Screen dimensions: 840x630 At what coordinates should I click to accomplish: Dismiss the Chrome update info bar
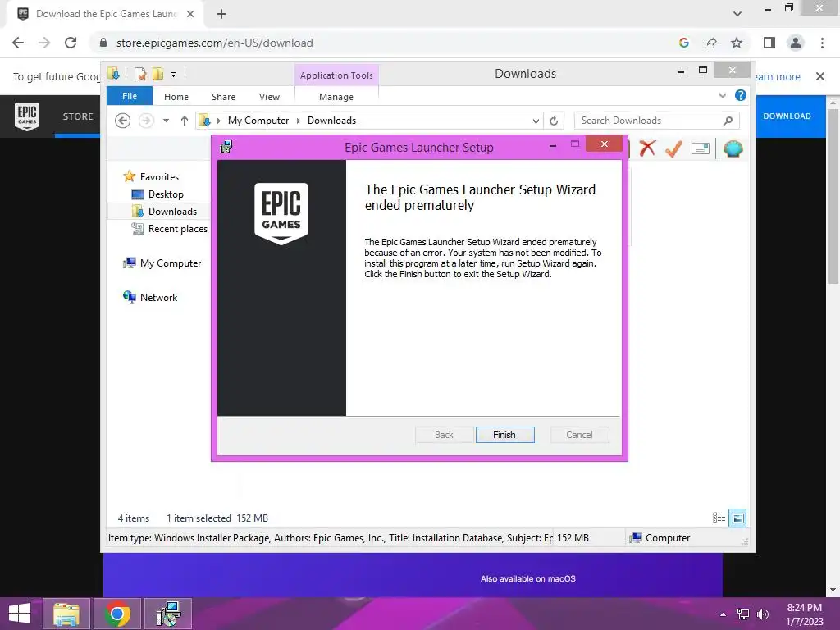click(x=820, y=76)
